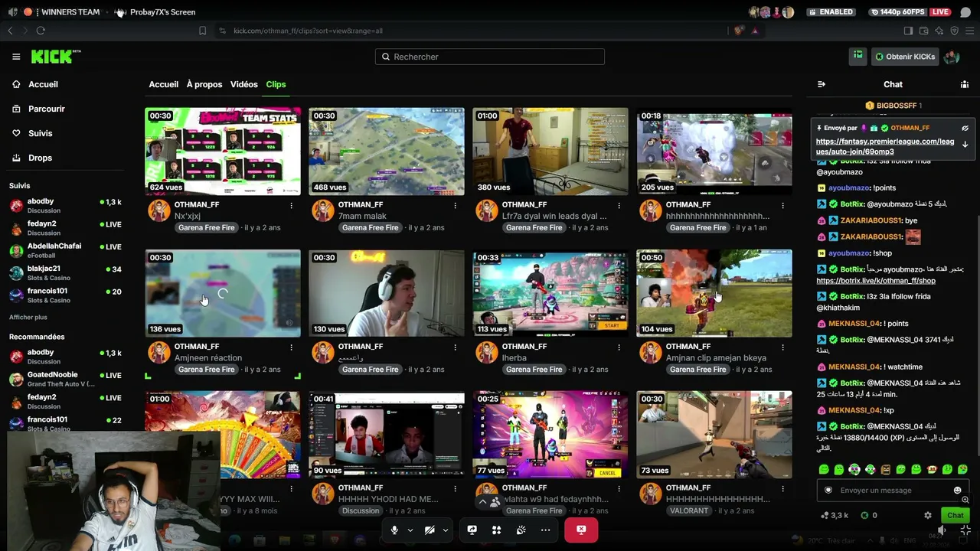Open the Brave Shields lion icon
This screenshot has width=980, height=551.
pyautogui.click(x=739, y=31)
